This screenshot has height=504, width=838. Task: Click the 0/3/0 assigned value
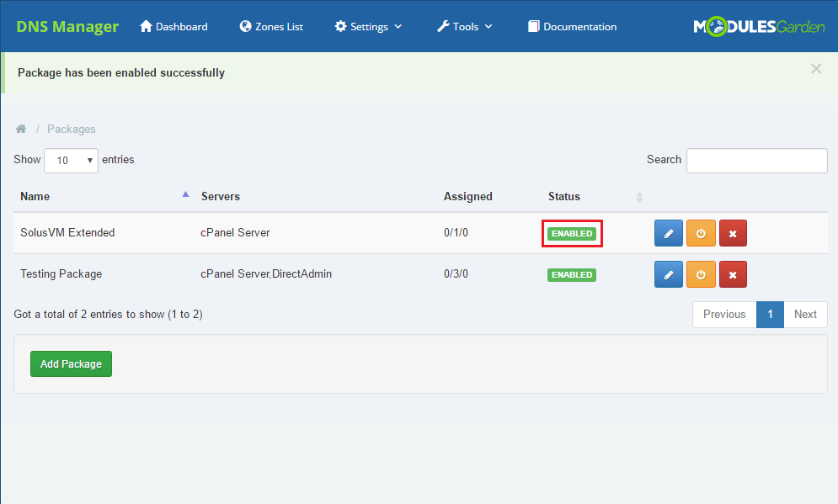[456, 274]
